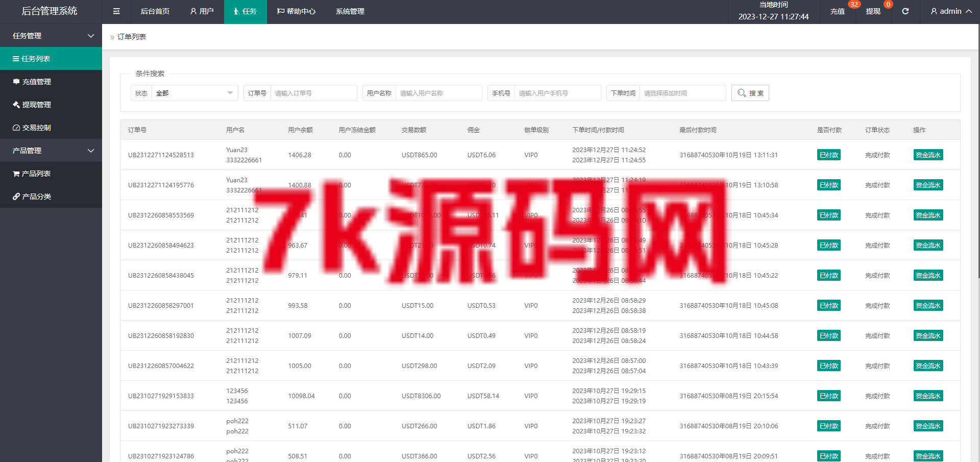The width and height of the screenshot is (980, 462).
Task: Click the balance value 10098.04
Action: click(301, 396)
